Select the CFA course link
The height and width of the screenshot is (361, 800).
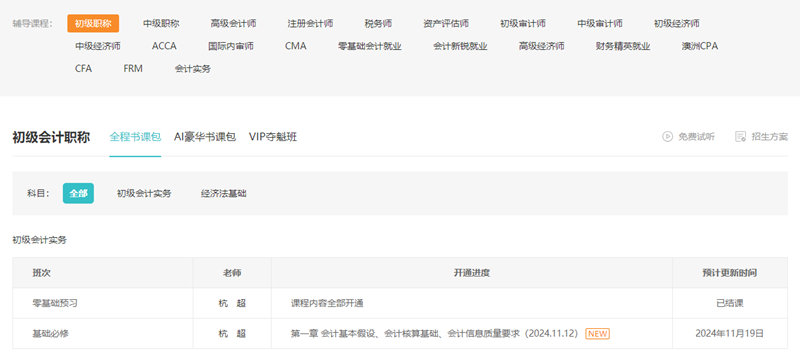click(84, 69)
